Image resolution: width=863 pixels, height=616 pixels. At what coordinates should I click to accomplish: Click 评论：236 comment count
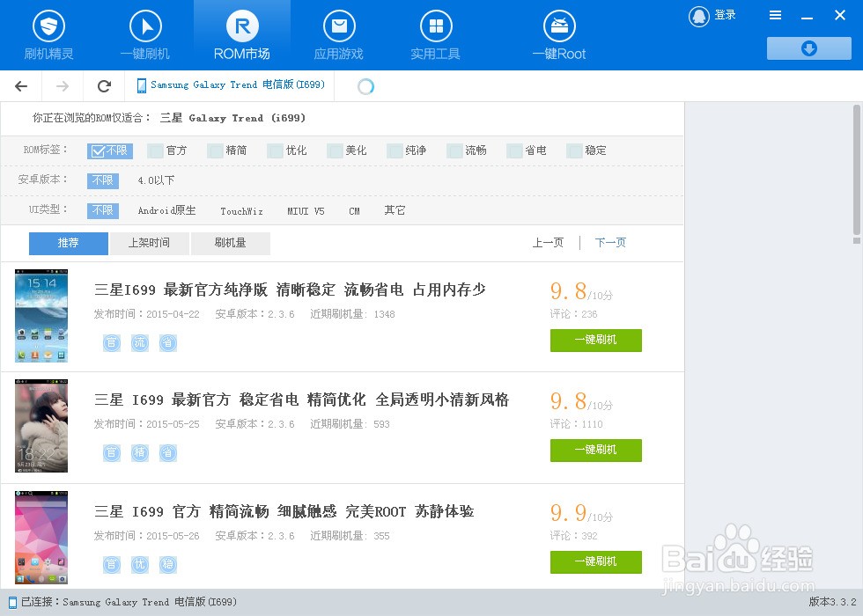[x=573, y=314]
